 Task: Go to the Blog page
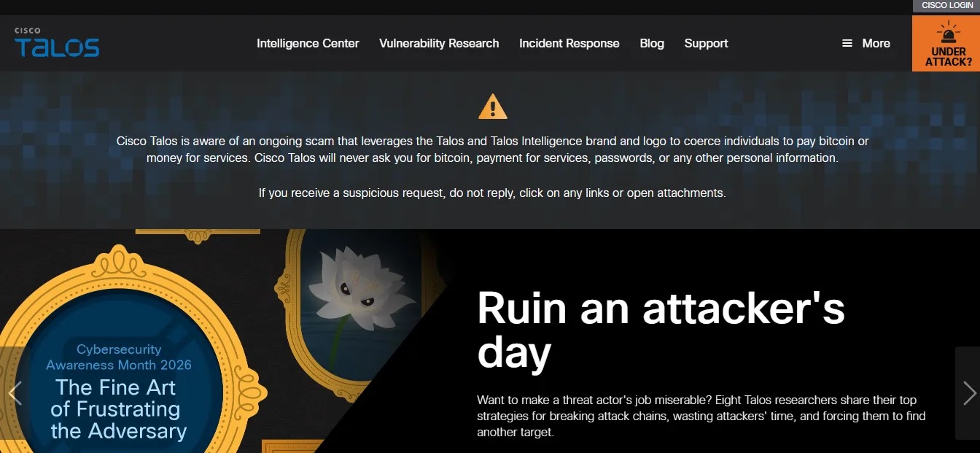point(652,44)
